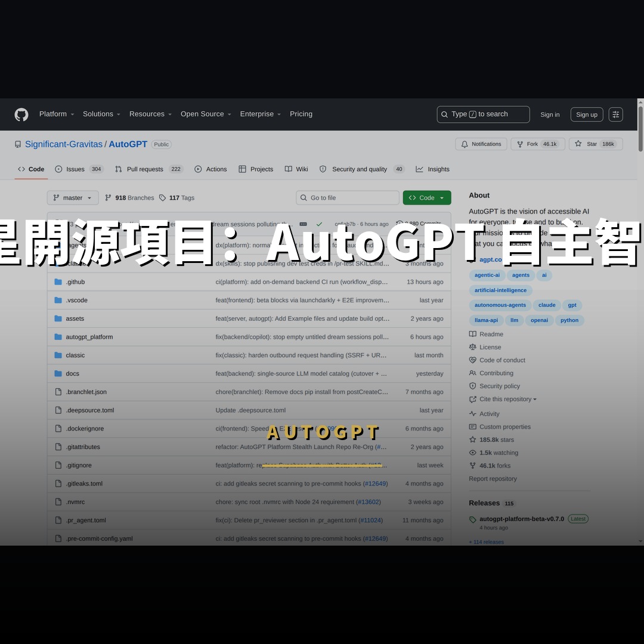
Task: Switch to the Code tab
Action: click(31, 169)
